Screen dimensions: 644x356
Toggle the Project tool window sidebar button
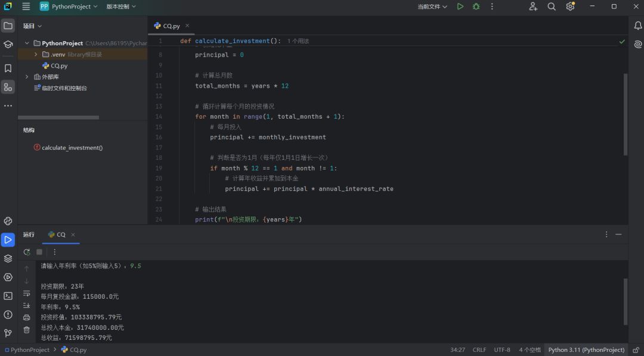tap(8, 26)
